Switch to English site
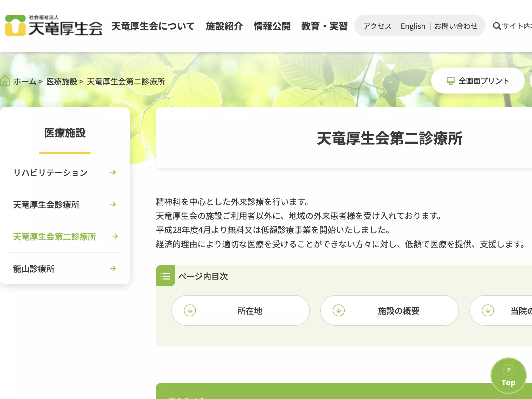 pyautogui.click(x=413, y=26)
